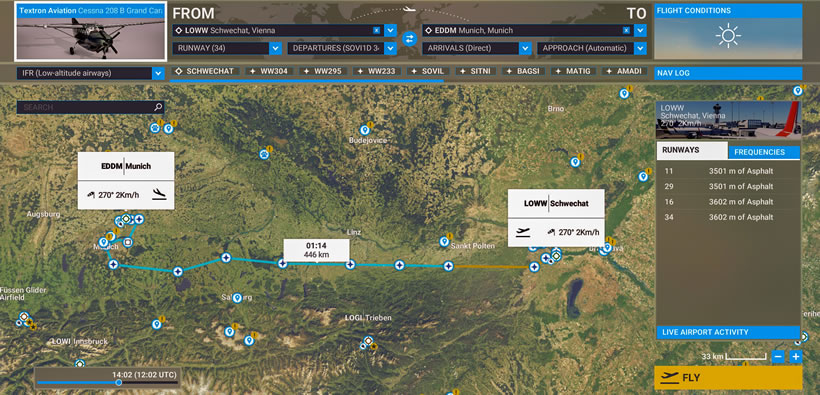Open the NAV LOG panel
The width and height of the screenshot is (820, 395).
(x=728, y=74)
